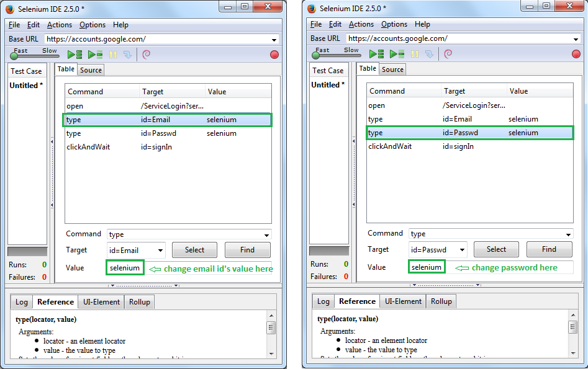
Task: Apply rollup rules swirl icon, left window
Action: click(147, 55)
